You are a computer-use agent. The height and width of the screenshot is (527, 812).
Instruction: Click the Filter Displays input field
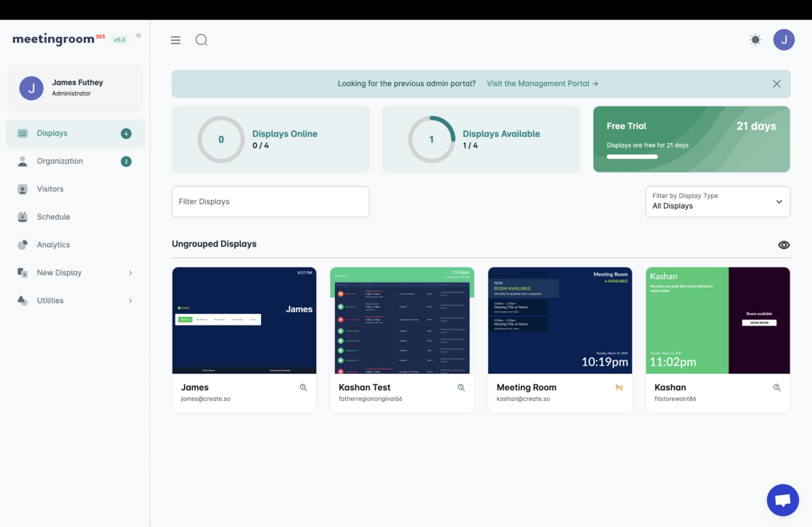click(270, 202)
